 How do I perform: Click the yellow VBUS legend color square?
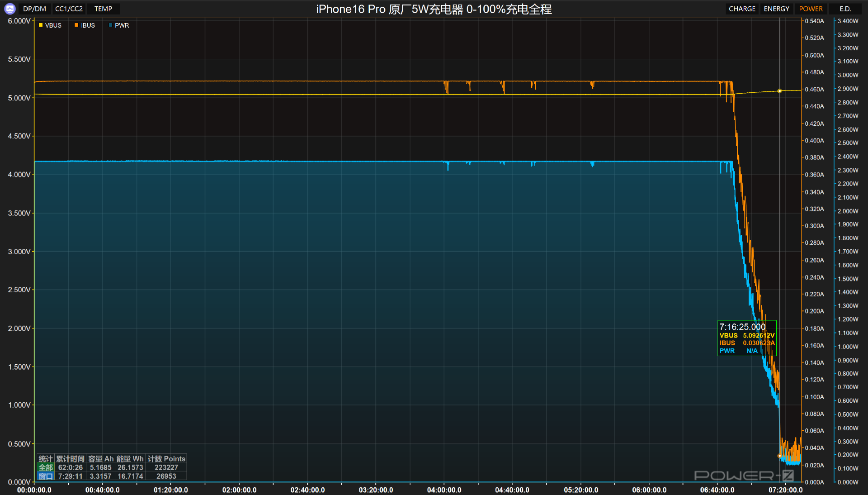[x=41, y=25]
